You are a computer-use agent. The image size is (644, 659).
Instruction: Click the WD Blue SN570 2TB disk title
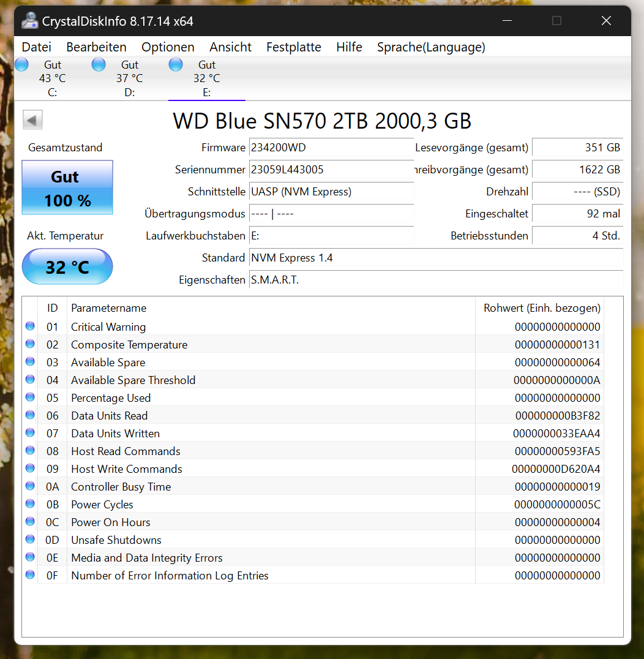[322, 121]
